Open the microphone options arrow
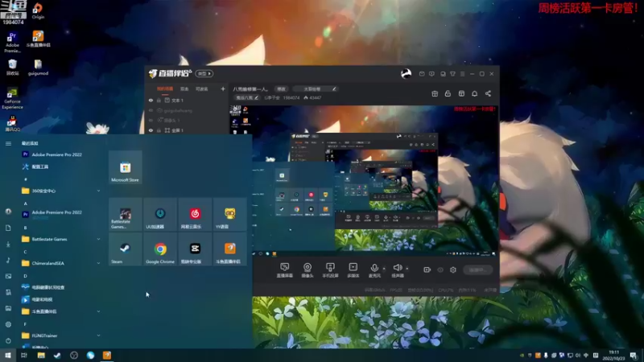The width and height of the screenshot is (644, 362). (384, 269)
